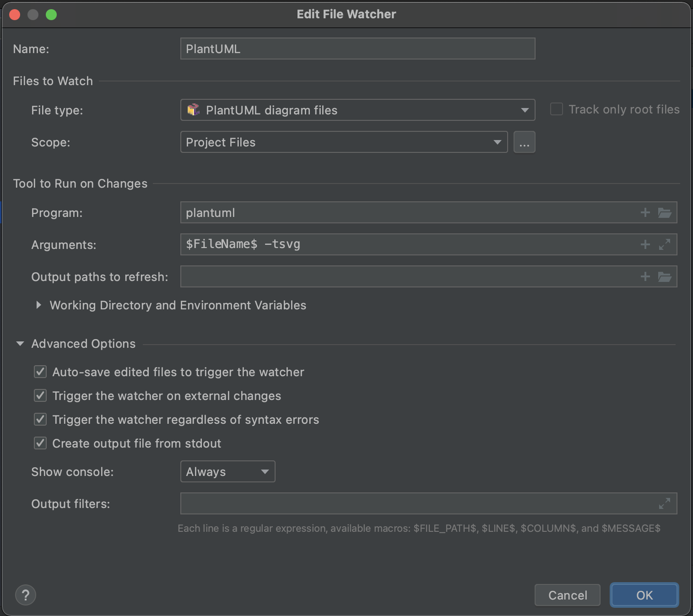The height and width of the screenshot is (616, 693).
Task: Enable Track only root files
Action: click(556, 109)
